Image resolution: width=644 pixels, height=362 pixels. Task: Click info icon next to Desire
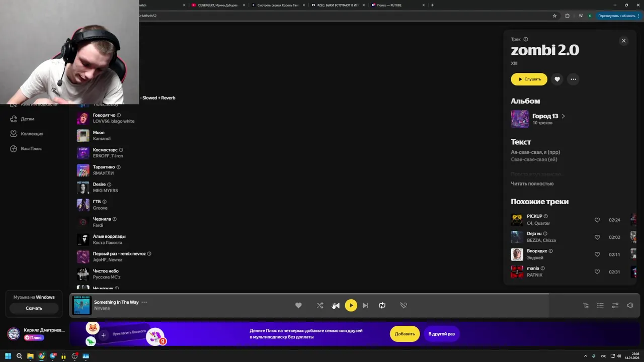[x=109, y=185]
